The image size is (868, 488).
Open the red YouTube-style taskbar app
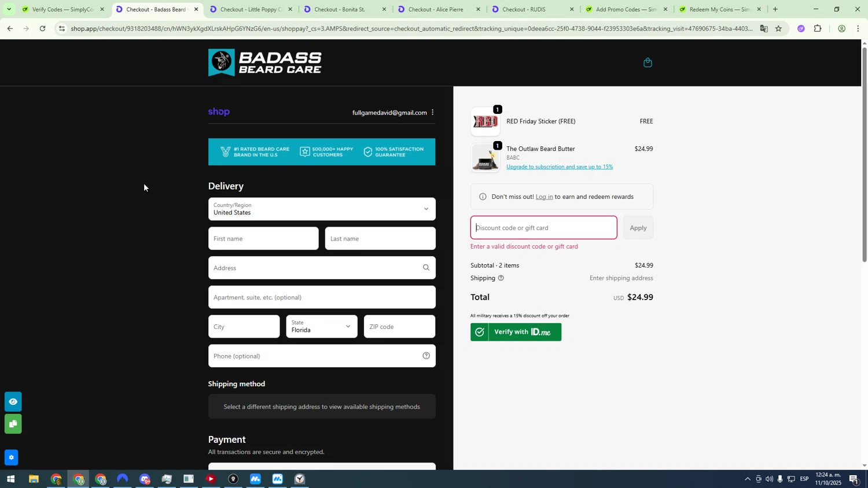click(211, 479)
